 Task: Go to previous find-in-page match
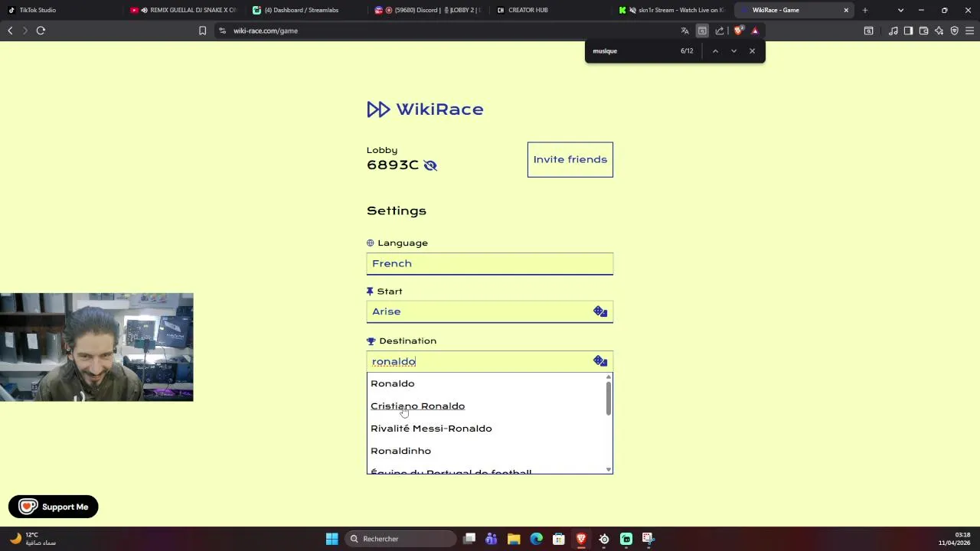[715, 51]
